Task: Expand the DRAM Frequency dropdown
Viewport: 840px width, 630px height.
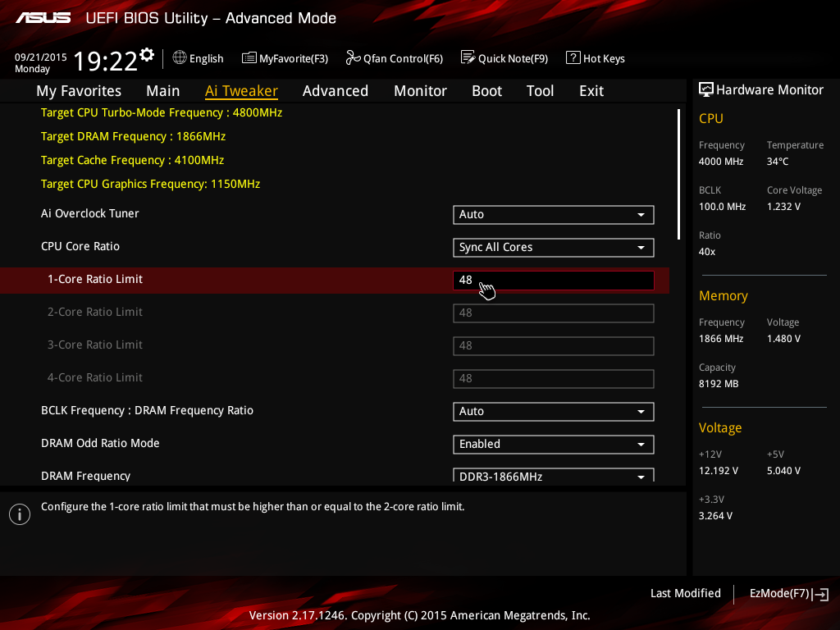Action: pyautogui.click(x=554, y=475)
